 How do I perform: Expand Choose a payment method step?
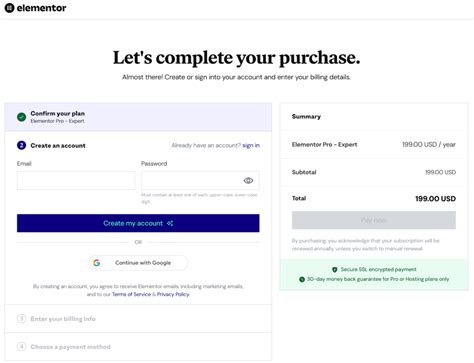(138, 347)
